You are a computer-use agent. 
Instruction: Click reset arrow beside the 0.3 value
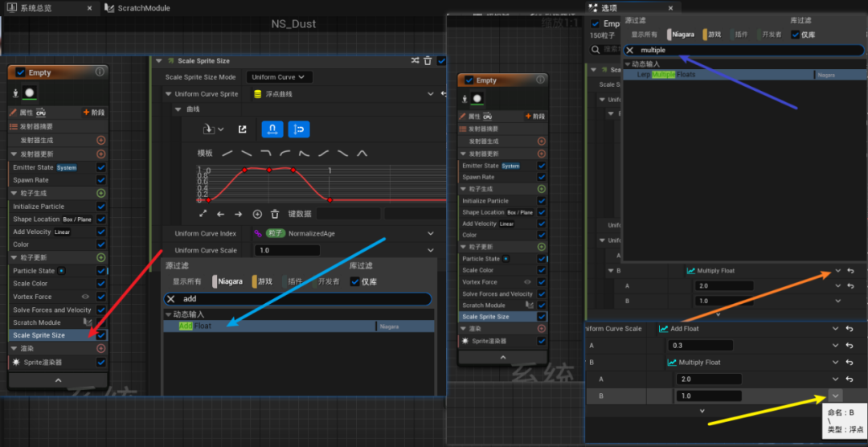tap(850, 346)
